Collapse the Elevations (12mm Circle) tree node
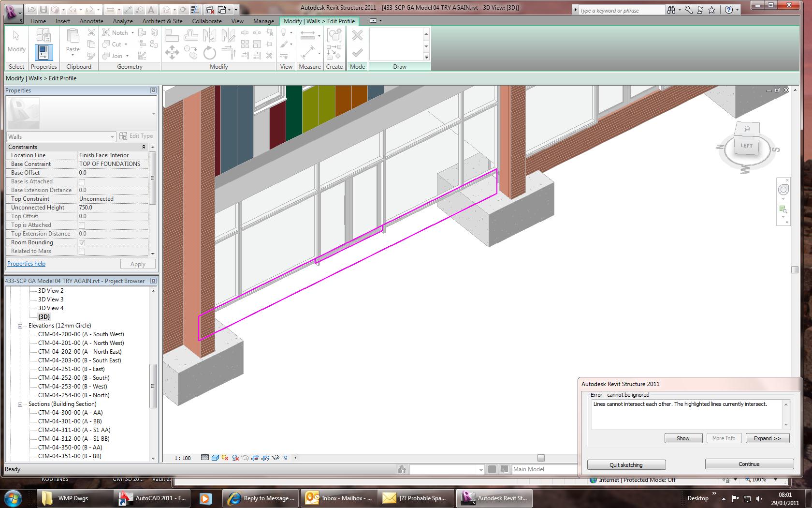 click(20, 326)
